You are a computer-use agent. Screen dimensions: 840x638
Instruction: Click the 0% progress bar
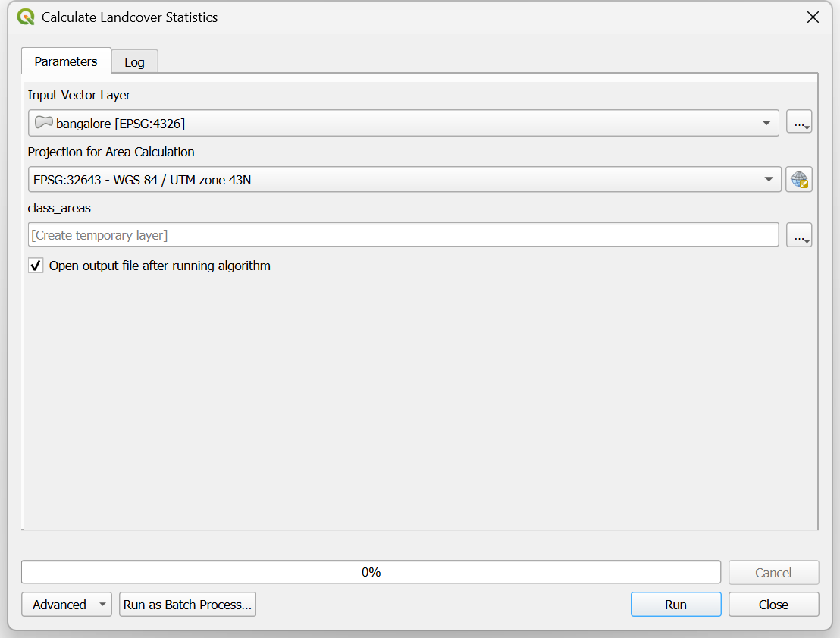[371, 572]
